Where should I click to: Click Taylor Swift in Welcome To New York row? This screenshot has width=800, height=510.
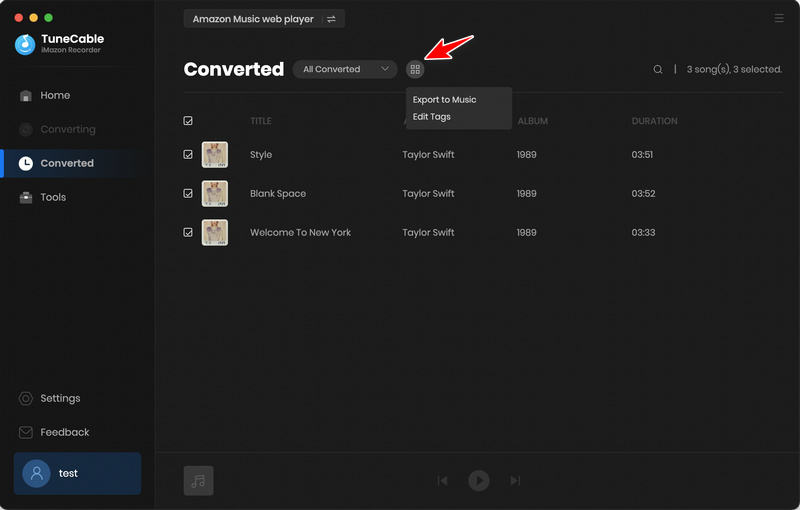(x=428, y=232)
